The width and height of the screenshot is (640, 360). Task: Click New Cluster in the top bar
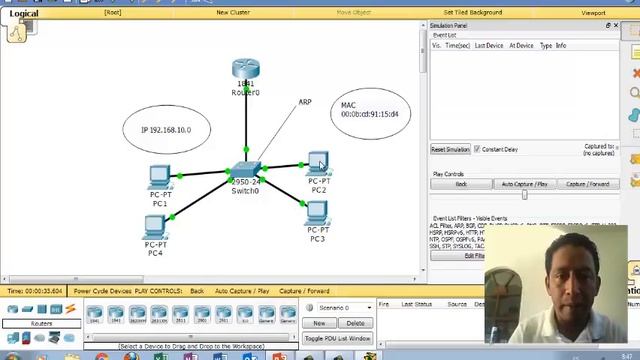(233, 13)
